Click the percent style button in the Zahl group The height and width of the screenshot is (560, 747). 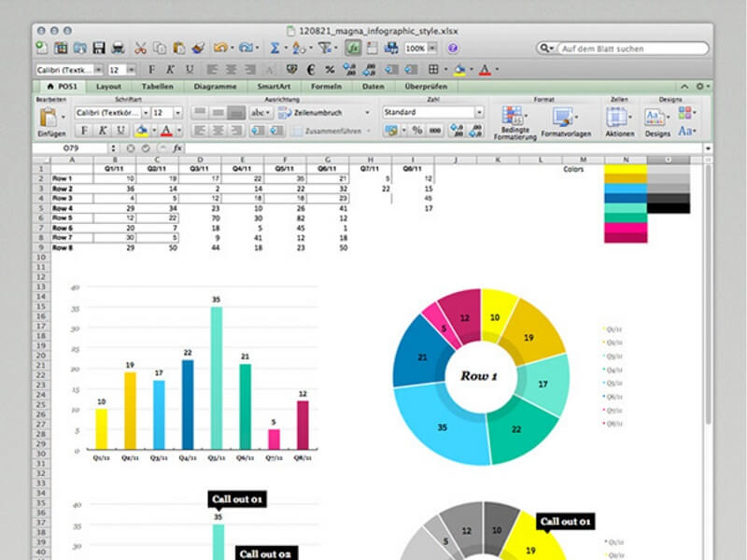(x=417, y=130)
